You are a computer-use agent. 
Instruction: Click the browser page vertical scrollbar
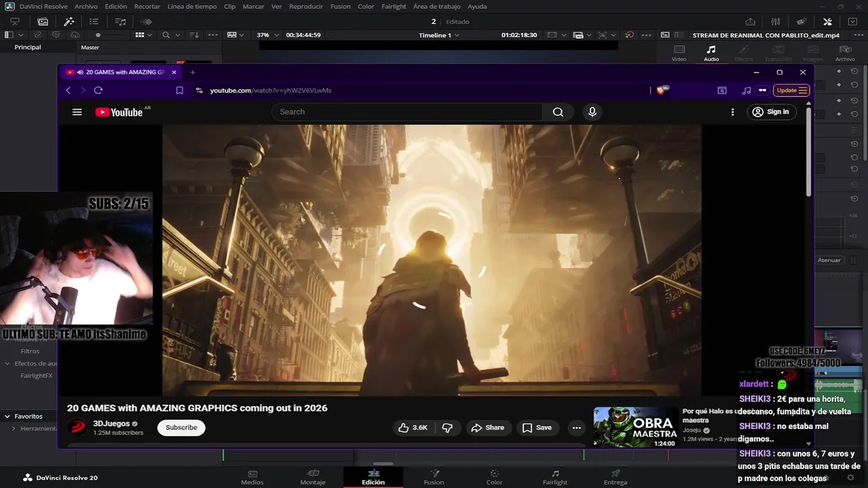click(x=808, y=152)
